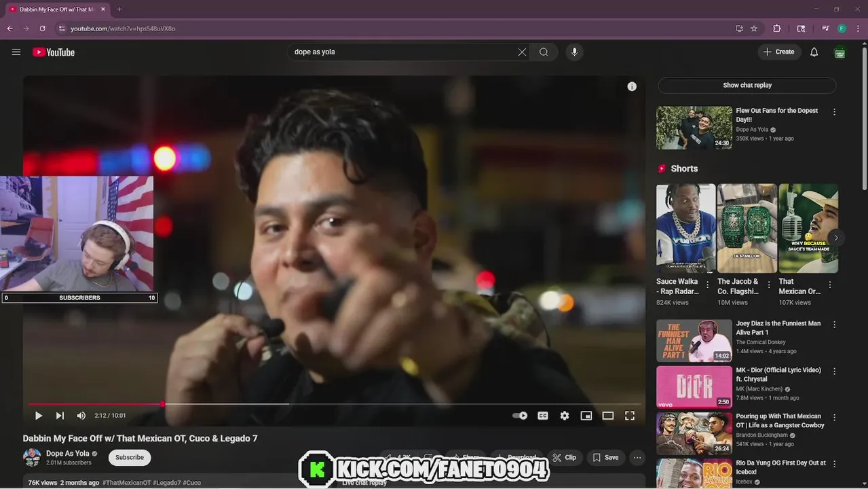Viewport: 868px width, 489px height.
Task: Open options for Pouring up video
Action: [834, 418]
